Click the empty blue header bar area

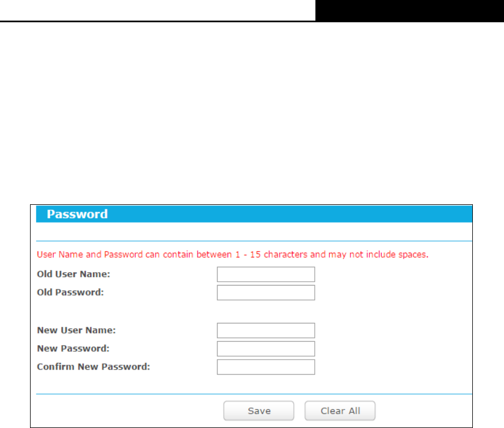click(289, 214)
